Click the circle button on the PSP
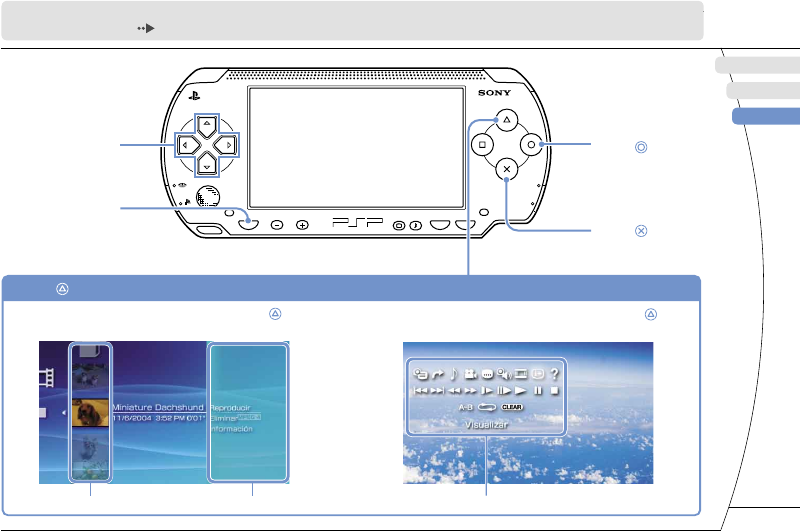This screenshot has height=531, width=800. [531, 145]
